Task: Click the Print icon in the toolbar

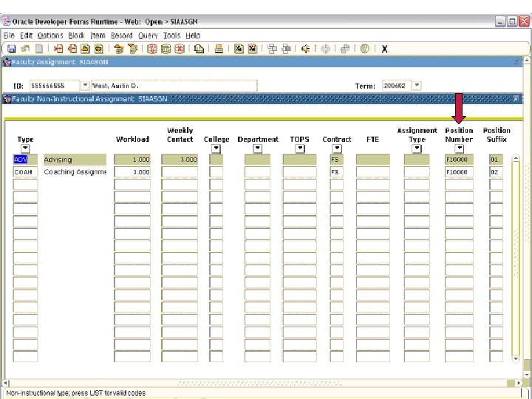Action: point(219,49)
